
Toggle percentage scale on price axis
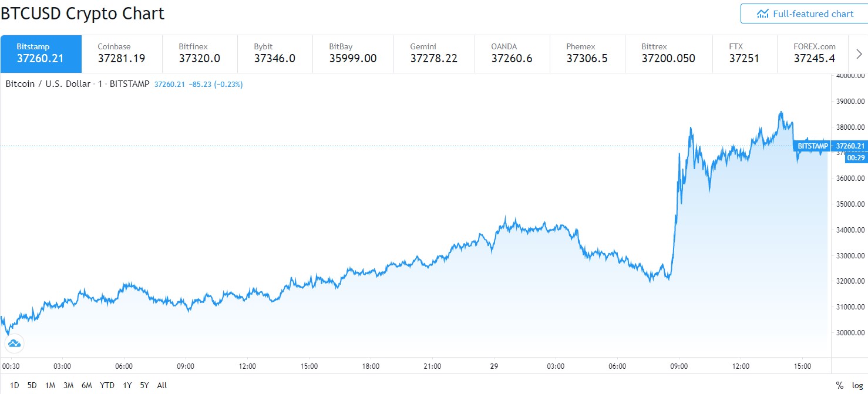click(840, 385)
